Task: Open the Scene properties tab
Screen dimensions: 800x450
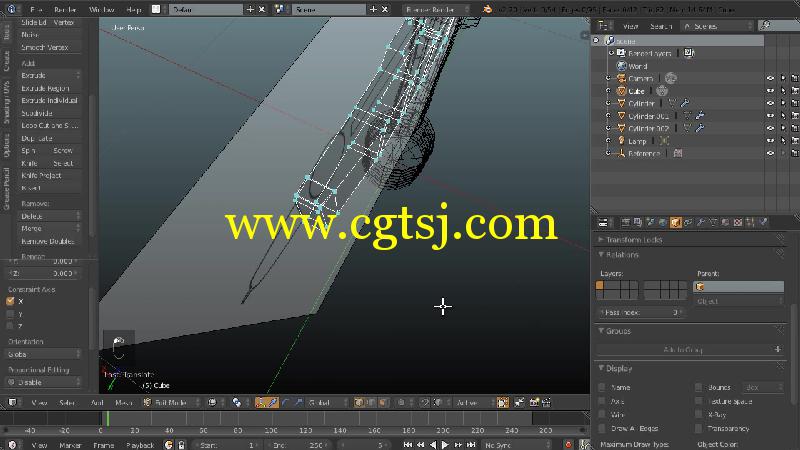Action: click(650, 222)
